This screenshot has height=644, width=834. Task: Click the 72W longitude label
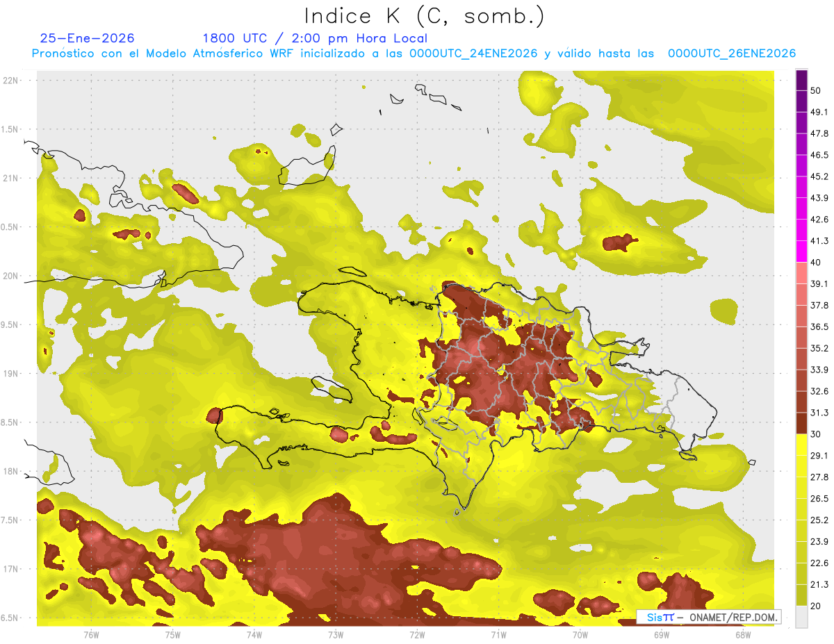(417, 634)
